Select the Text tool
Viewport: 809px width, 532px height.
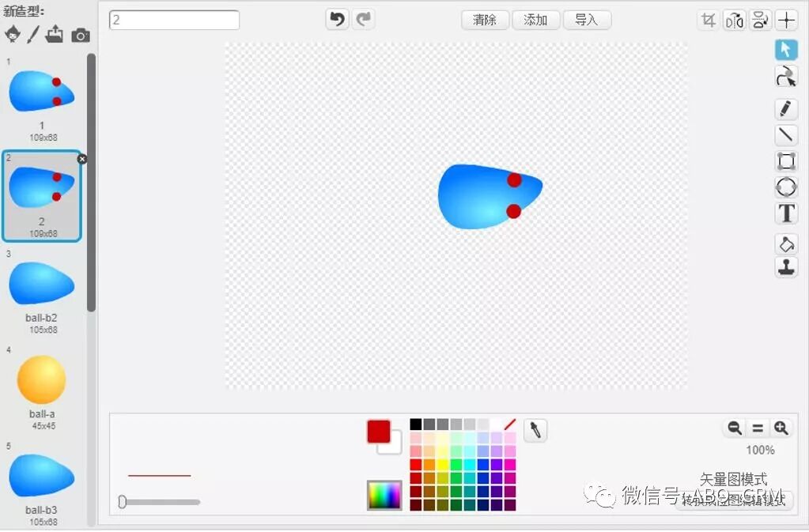786,213
